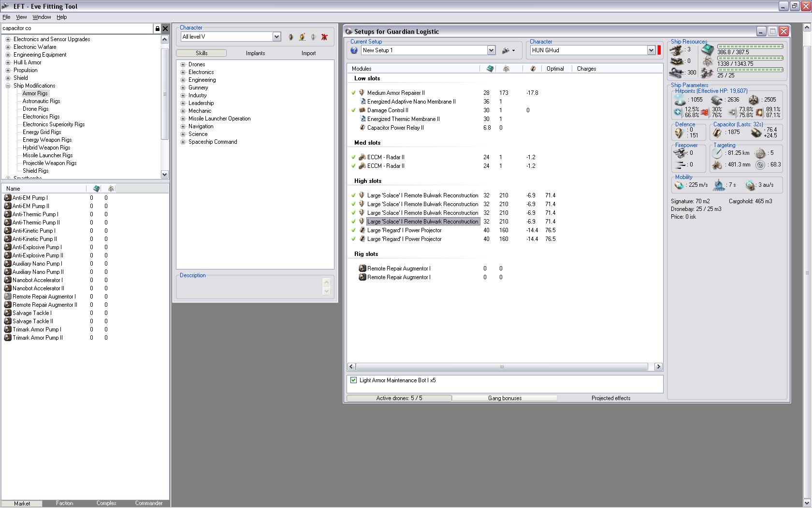This screenshot has width=812, height=508.
Task: Click the calibration icon showing 300
Action: click(x=677, y=73)
